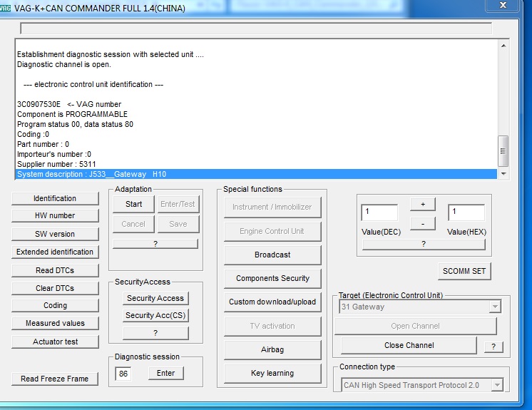Viewport: 532px width, 410px height.
Task: Decrease value with minus button
Action: (422, 223)
